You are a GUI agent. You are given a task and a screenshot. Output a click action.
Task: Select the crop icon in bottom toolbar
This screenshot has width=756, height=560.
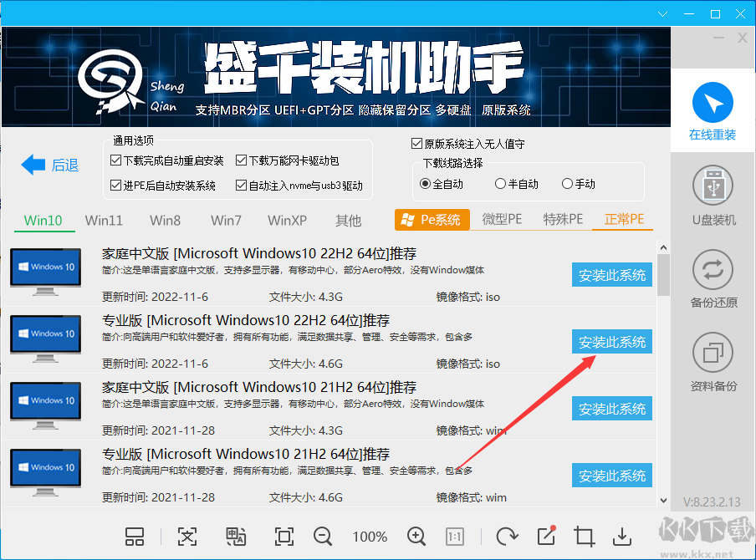[584, 537]
